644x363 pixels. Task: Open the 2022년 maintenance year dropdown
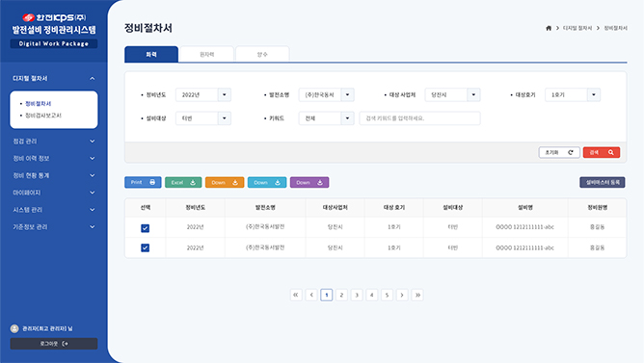[x=202, y=94]
